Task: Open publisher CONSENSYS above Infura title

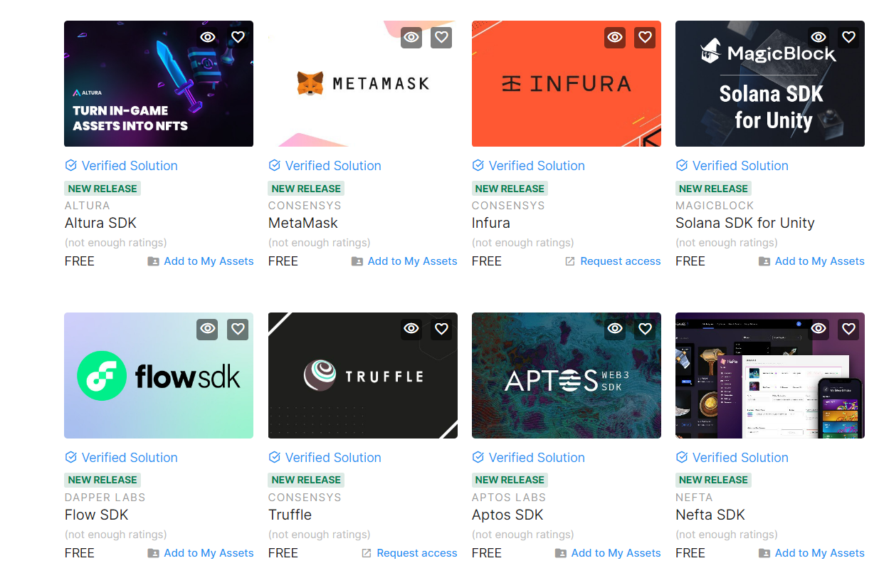Action: tap(508, 206)
